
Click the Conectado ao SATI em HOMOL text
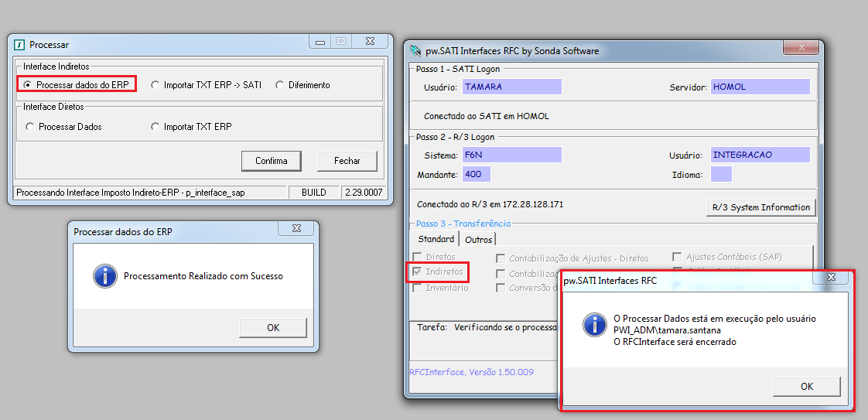point(486,116)
